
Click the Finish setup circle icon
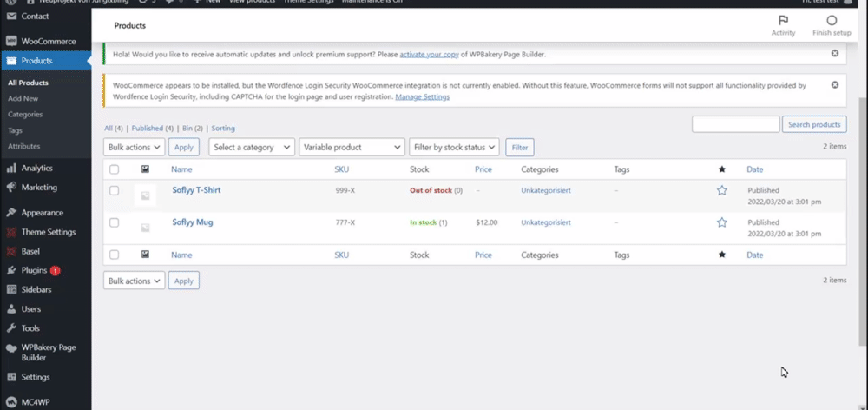click(x=832, y=21)
